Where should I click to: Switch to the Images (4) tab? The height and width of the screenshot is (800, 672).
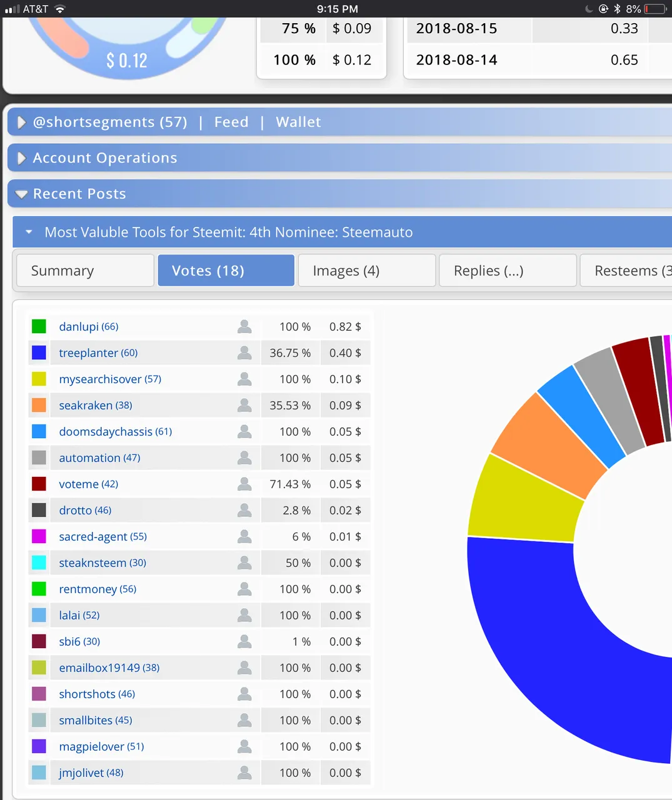coord(367,271)
